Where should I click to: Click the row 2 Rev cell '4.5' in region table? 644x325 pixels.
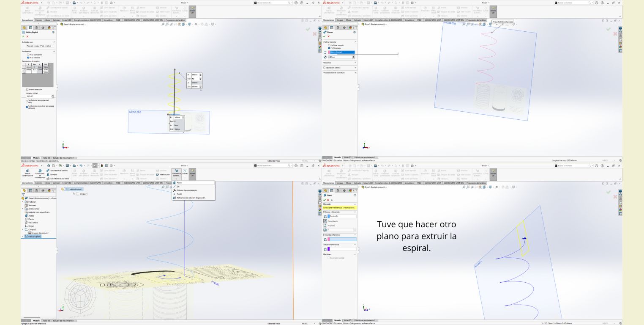34,69
